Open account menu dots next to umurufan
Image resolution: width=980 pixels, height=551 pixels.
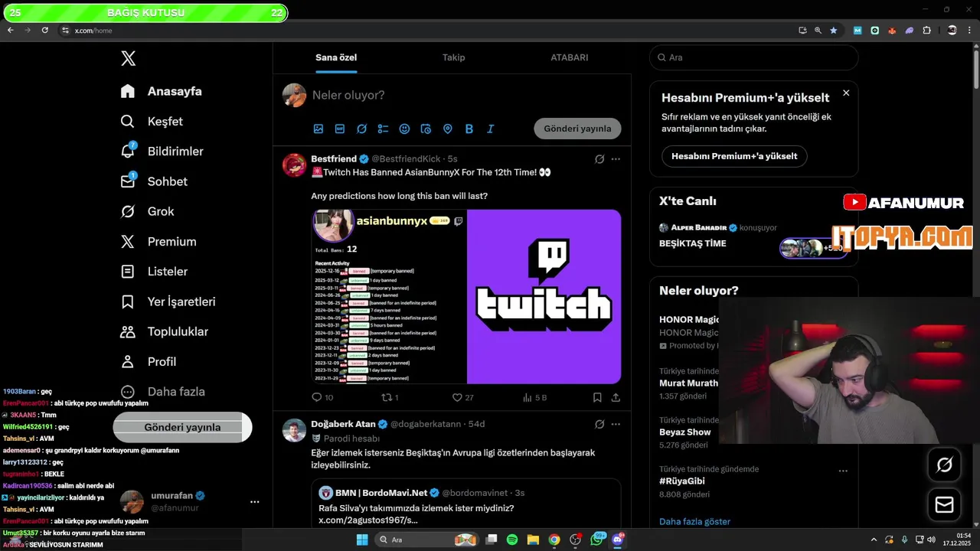[255, 502]
